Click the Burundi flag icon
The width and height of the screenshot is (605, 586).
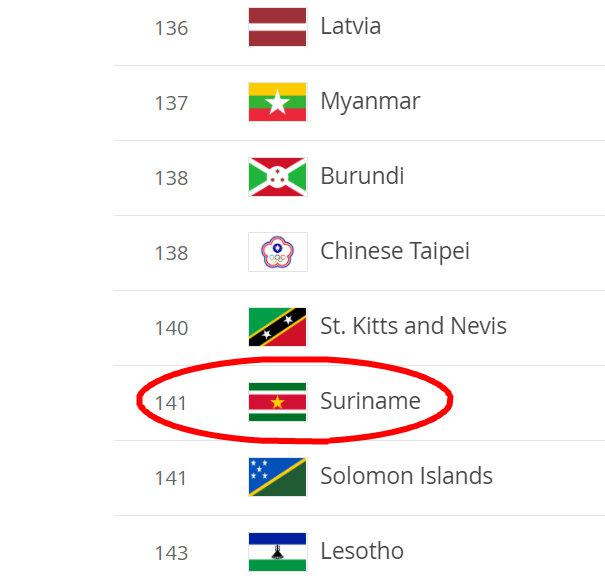(x=277, y=177)
